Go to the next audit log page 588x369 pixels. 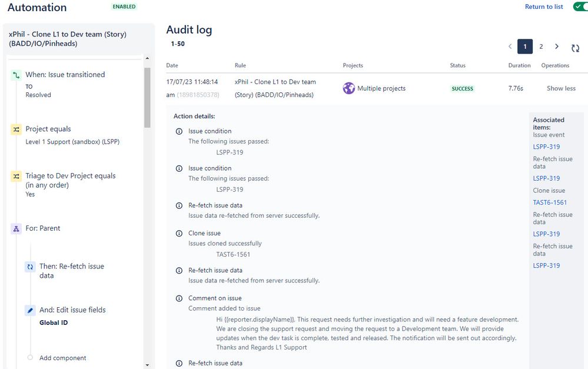point(557,46)
